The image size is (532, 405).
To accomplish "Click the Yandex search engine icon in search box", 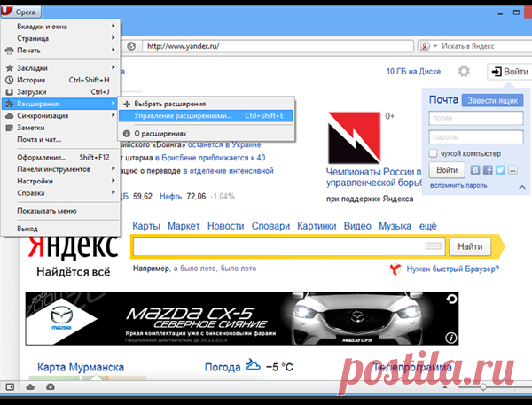I will (425, 46).
